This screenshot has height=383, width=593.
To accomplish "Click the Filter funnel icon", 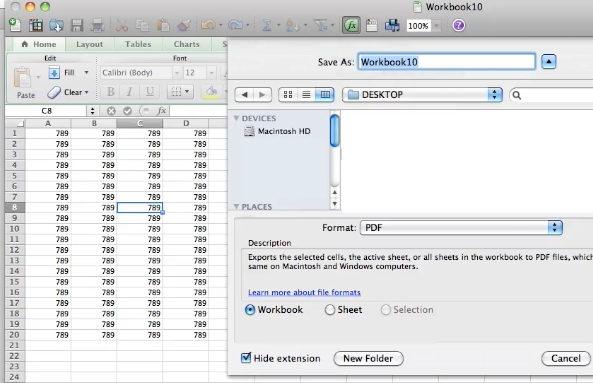I will coord(321,25).
